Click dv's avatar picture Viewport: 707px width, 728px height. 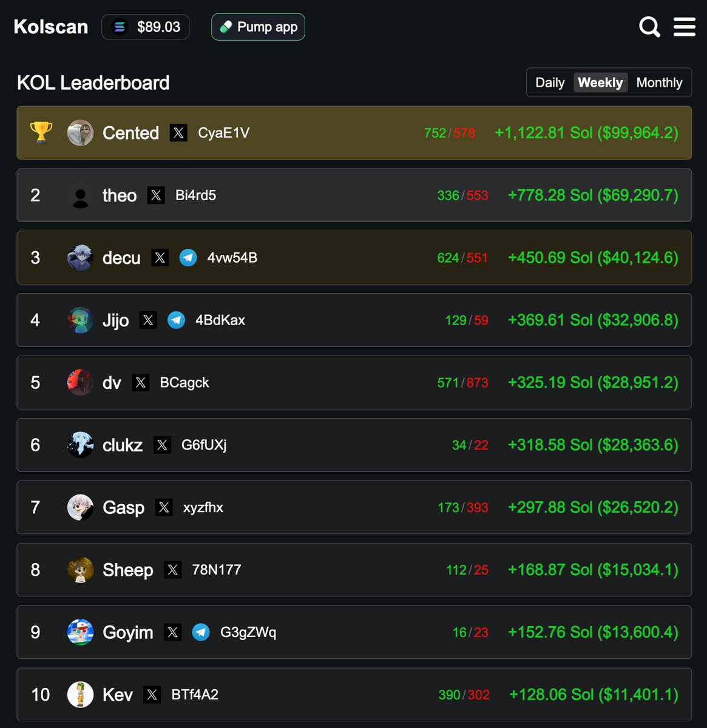click(x=80, y=383)
